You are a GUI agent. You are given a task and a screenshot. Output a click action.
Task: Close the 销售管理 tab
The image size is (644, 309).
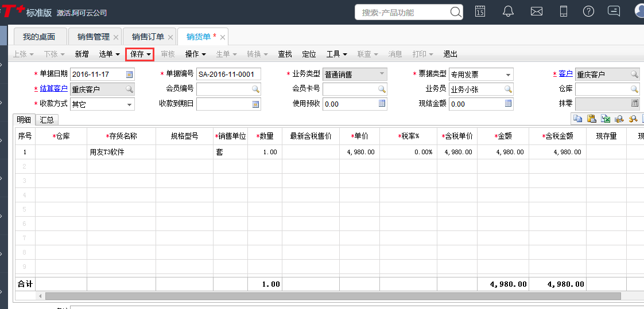pos(116,37)
